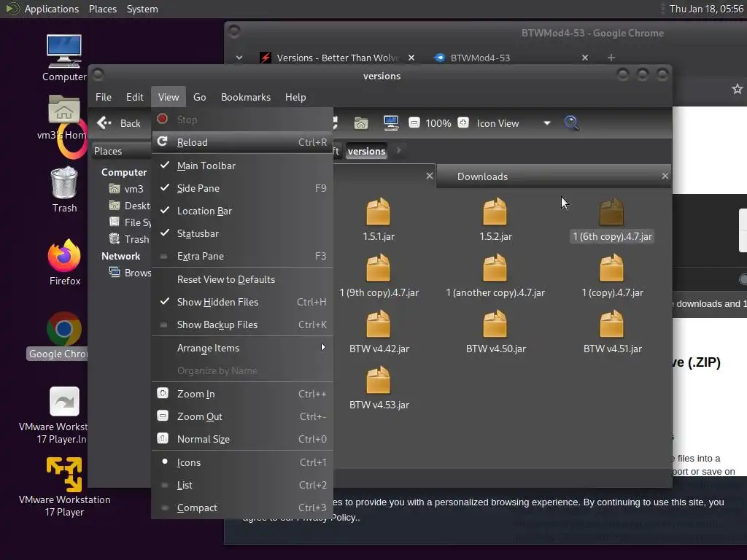Viewport: 747px width, 560px height.
Task: Click the zoom in button beside 100%
Action: pyautogui.click(x=463, y=123)
